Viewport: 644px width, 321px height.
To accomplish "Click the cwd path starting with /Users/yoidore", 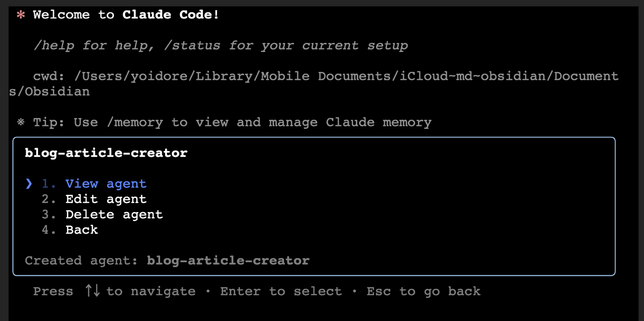I will tap(346, 76).
